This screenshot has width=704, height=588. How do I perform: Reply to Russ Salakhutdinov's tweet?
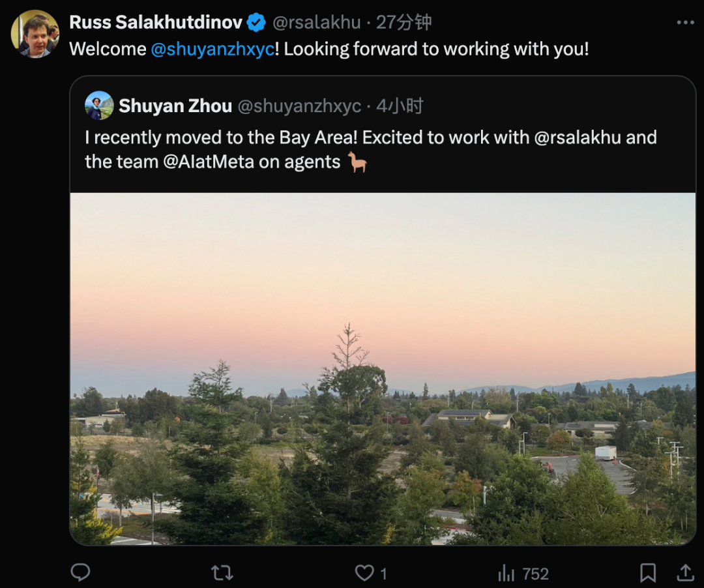(80, 573)
